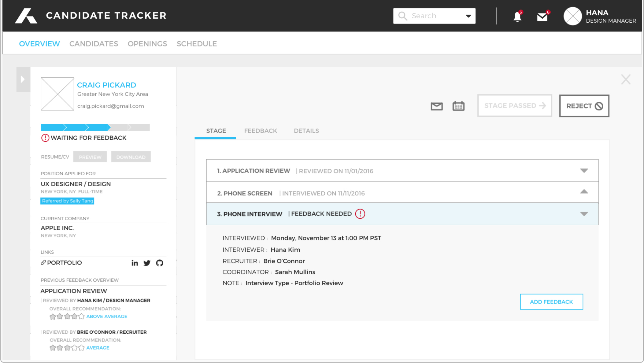Click the candidate stage progress bar

pyautogui.click(x=95, y=128)
